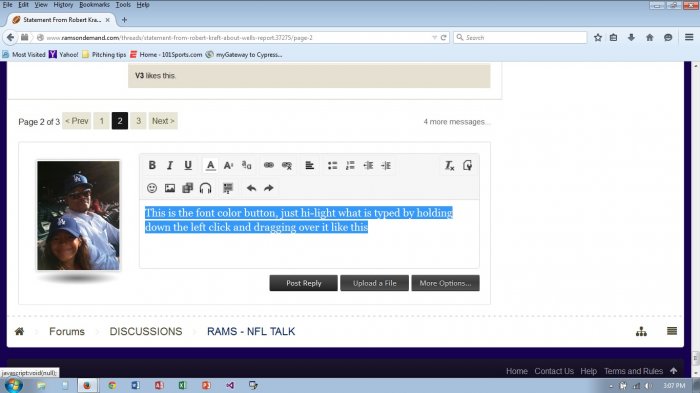This screenshot has width=700, height=393.
Task: Toggle underline formatting in the editor
Action: [188, 165]
